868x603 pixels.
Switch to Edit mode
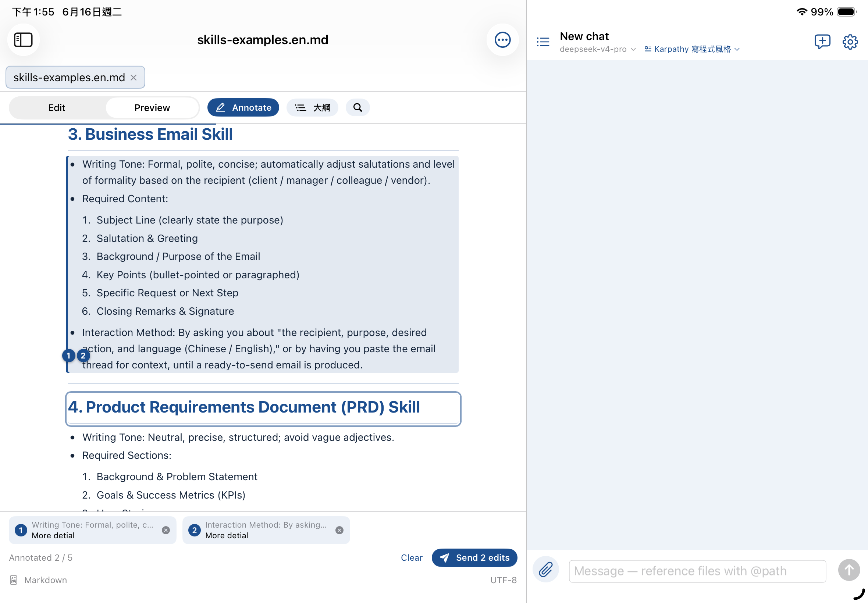[57, 108]
